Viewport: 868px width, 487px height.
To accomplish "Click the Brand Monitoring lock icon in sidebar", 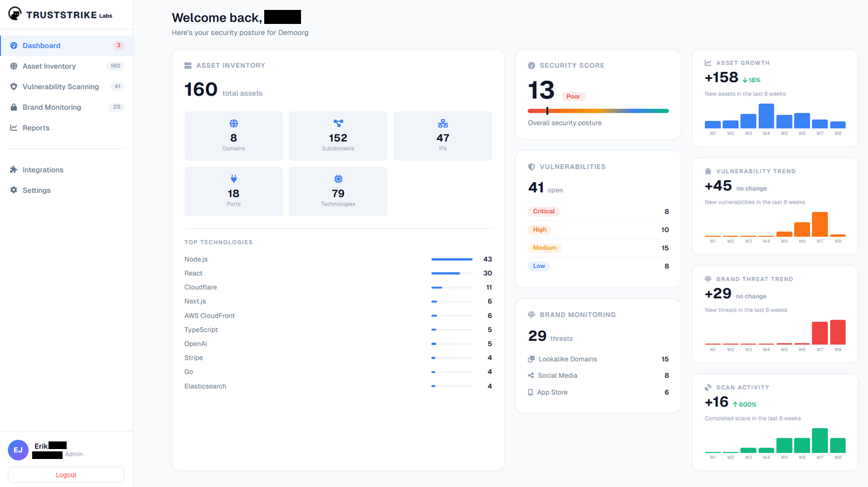I will tap(13, 107).
